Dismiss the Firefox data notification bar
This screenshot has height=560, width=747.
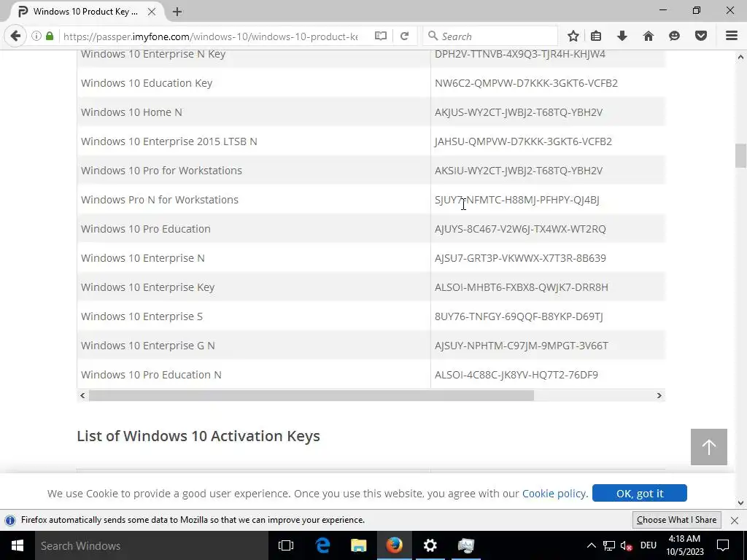click(735, 521)
